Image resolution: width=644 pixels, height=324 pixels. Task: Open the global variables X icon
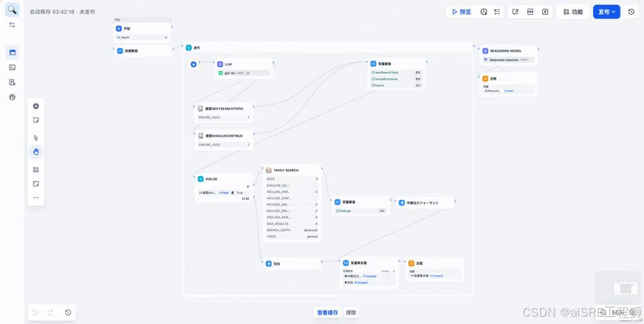pos(545,12)
